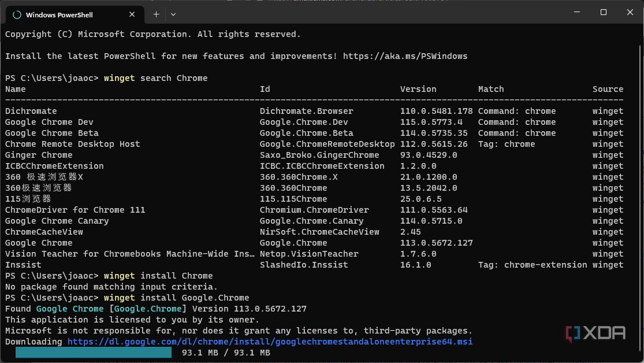Click 'Netop.VisionTeacher' Id text
This screenshot has width=644, height=363.
click(x=309, y=254)
